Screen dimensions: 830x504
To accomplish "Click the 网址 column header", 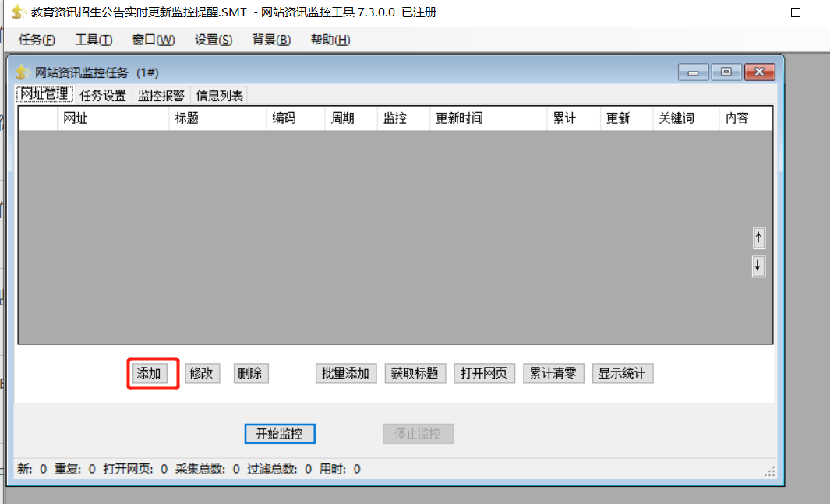I will (x=113, y=118).
